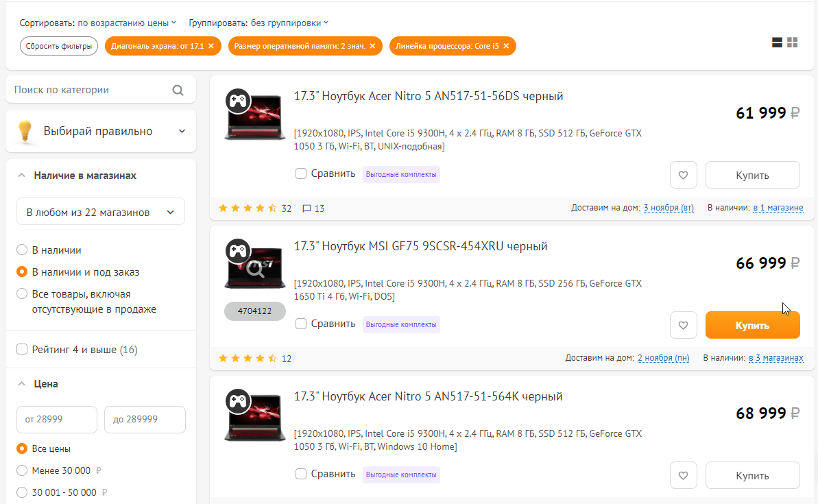Viewport: 818px width, 504px height.
Task: Select В наличии и под заказ radio
Action: (x=22, y=272)
